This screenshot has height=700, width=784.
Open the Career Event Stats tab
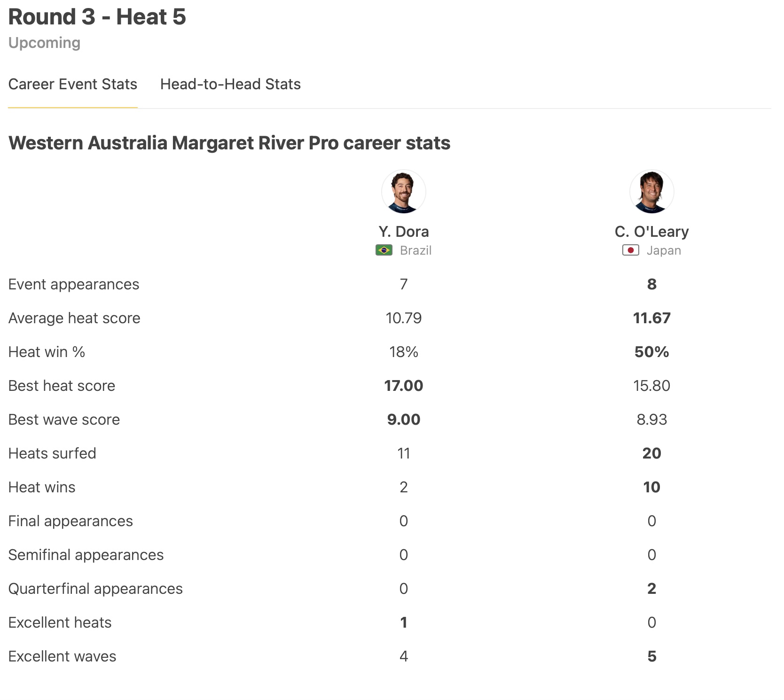click(x=73, y=84)
